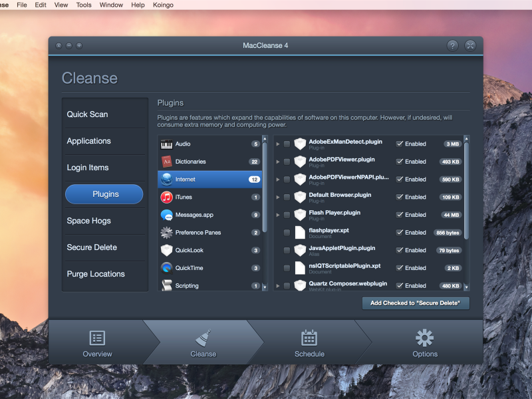Open the Cleanse broom icon
532x399 pixels.
[203, 338]
